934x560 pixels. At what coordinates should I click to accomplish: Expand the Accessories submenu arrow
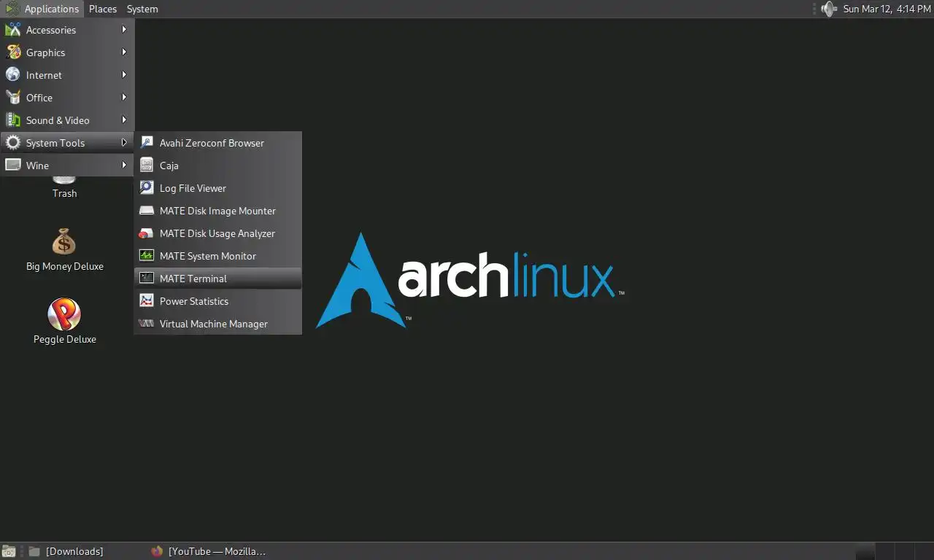tap(124, 30)
